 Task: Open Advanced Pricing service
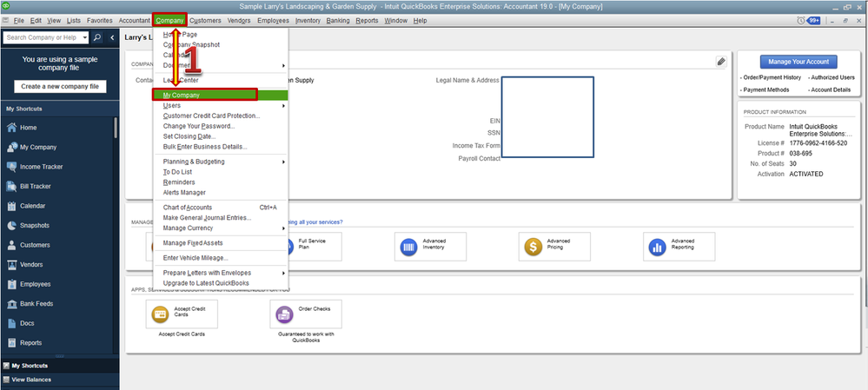(554, 247)
